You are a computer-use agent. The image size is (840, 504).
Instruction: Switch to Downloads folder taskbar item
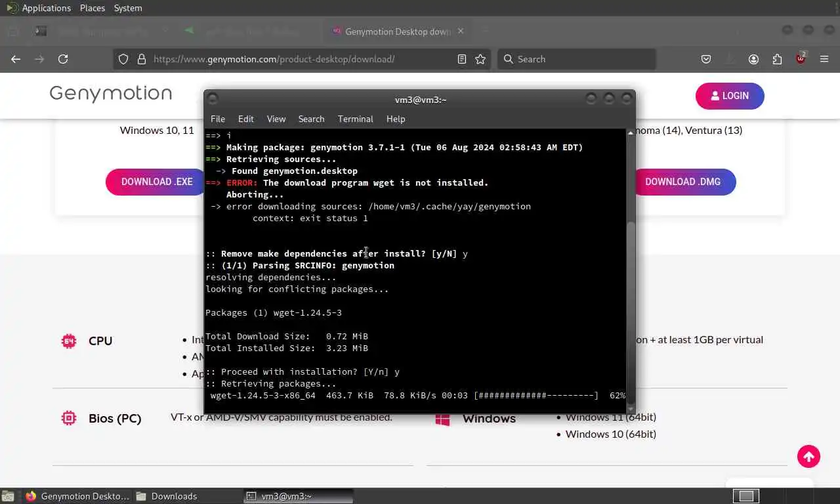(188, 496)
